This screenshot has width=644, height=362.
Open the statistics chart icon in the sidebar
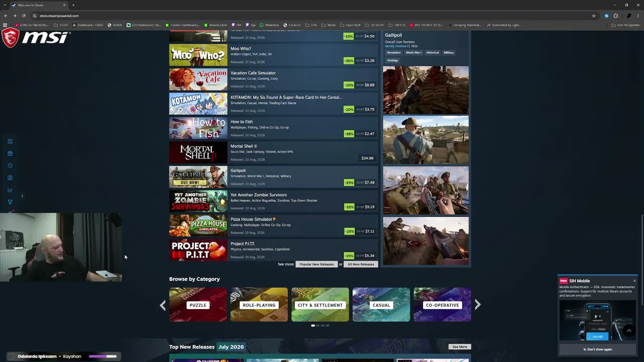coord(10,190)
